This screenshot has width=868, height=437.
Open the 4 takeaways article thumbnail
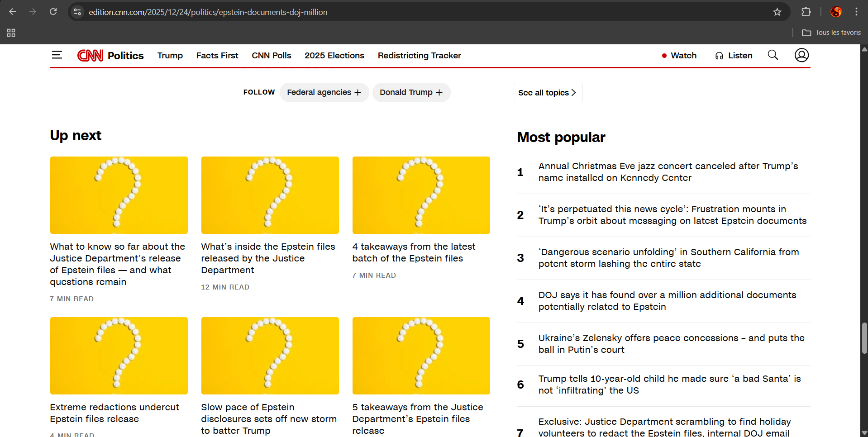421,195
